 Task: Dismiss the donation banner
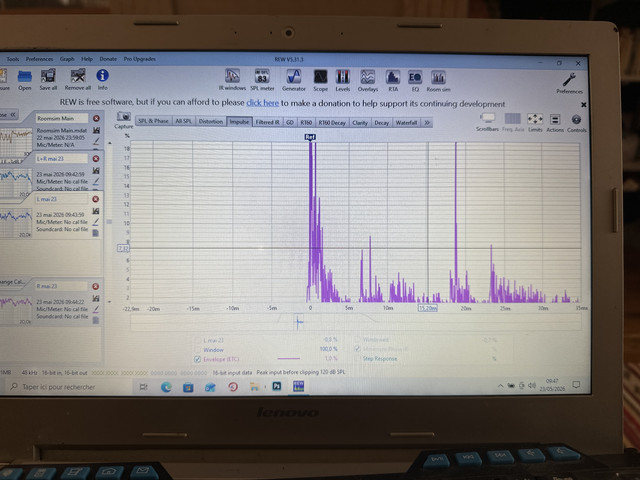click(x=584, y=105)
